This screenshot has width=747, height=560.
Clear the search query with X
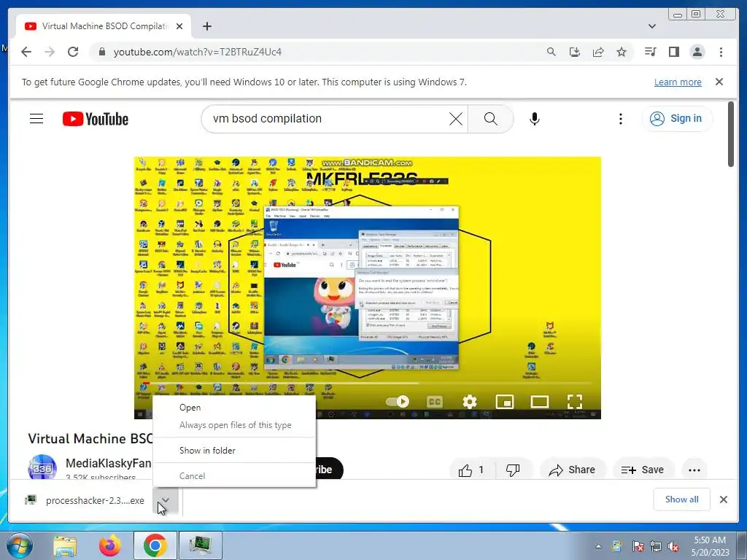click(x=456, y=119)
